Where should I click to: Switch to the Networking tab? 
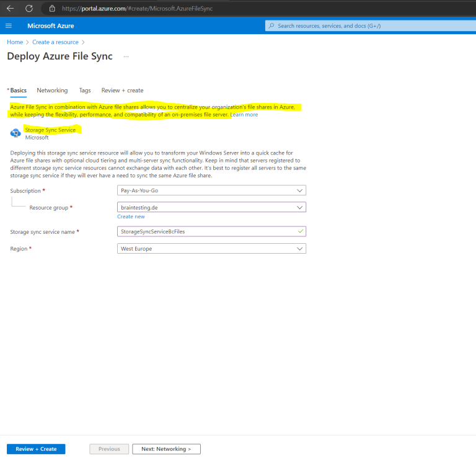52,91
